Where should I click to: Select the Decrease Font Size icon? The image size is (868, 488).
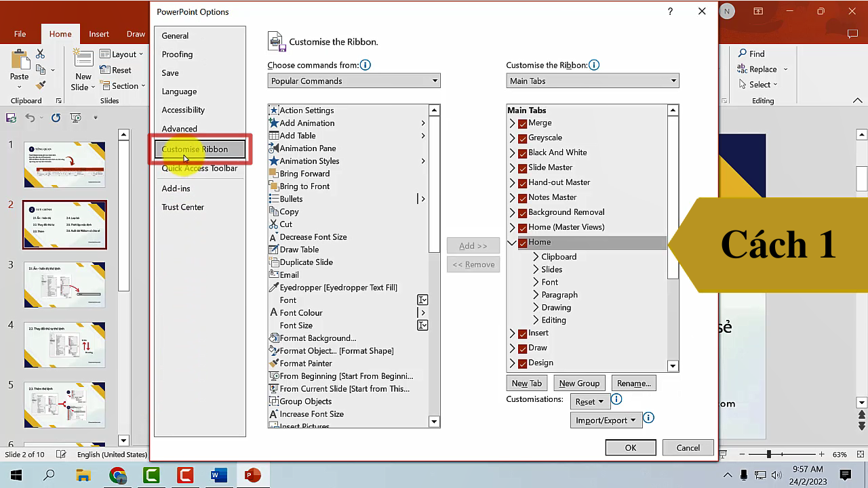coord(274,237)
